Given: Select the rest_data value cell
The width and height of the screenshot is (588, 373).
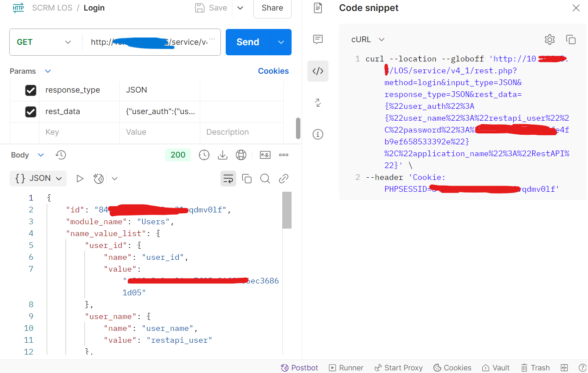Looking at the screenshot, I should coord(160,111).
